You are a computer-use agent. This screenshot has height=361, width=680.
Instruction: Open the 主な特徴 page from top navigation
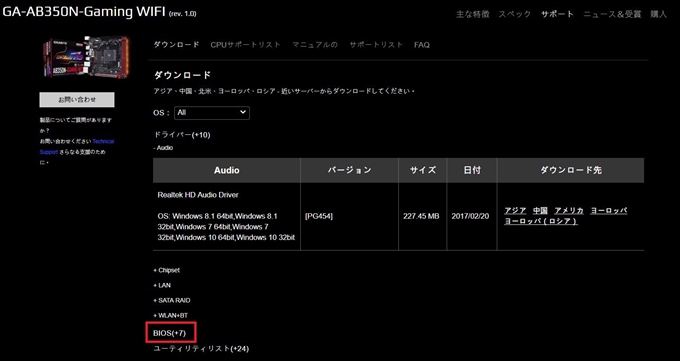click(473, 14)
